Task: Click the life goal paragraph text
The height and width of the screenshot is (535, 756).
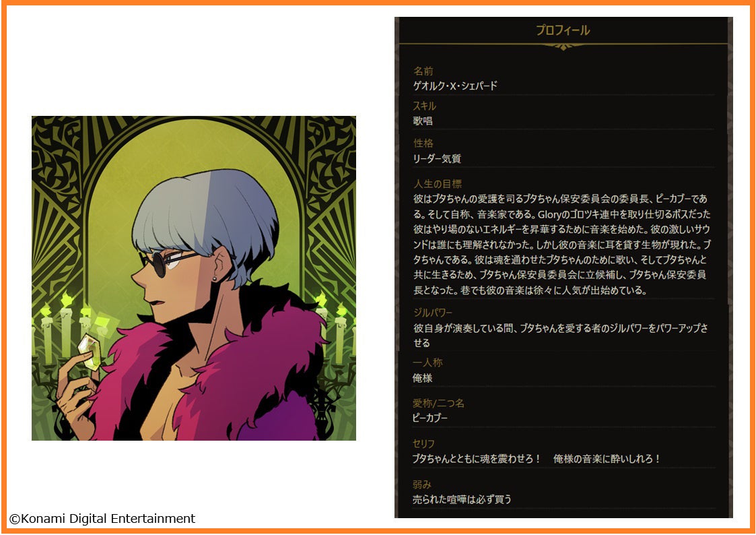Action: [561, 244]
